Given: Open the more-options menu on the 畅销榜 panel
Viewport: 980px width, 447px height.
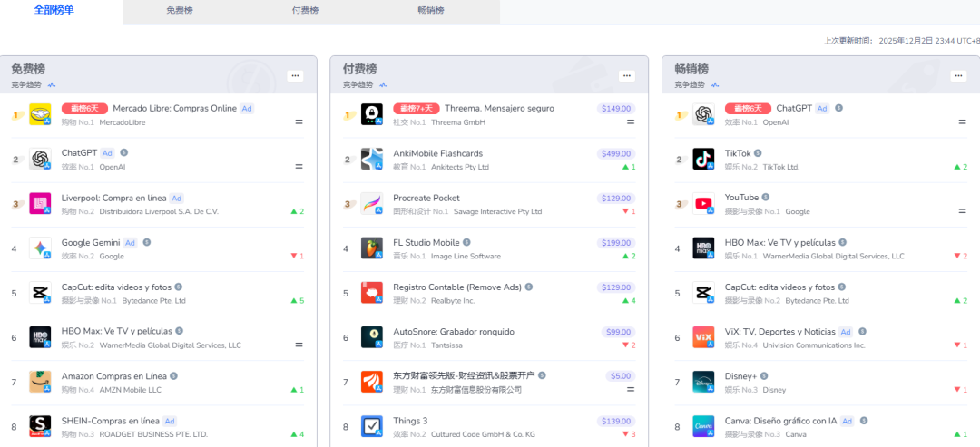Looking at the screenshot, I should tap(958, 75).
